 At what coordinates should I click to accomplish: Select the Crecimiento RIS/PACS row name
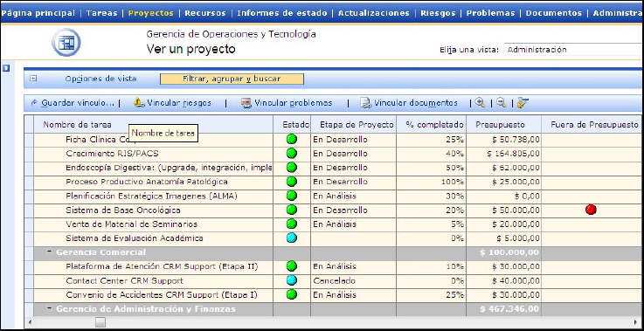pyautogui.click(x=112, y=154)
